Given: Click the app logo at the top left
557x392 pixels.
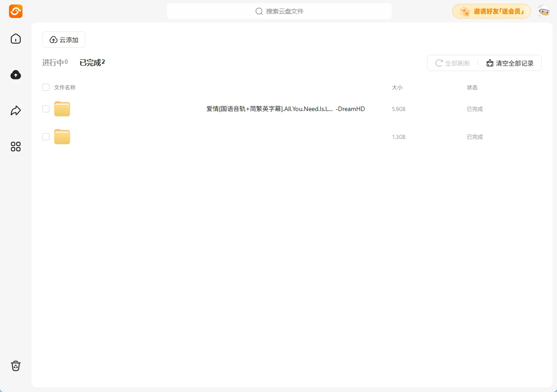Looking at the screenshot, I should [15, 11].
